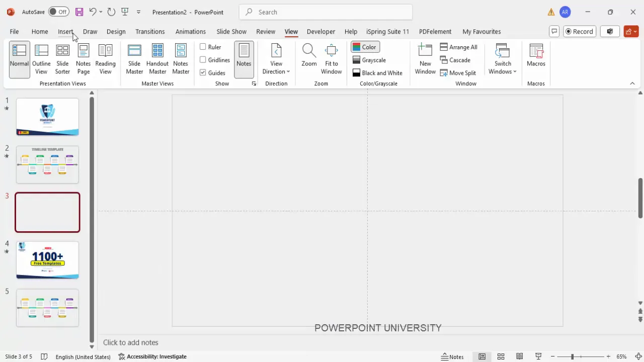Enable the Ruler checkbox
This screenshot has width=644, height=362.
click(x=203, y=47)
